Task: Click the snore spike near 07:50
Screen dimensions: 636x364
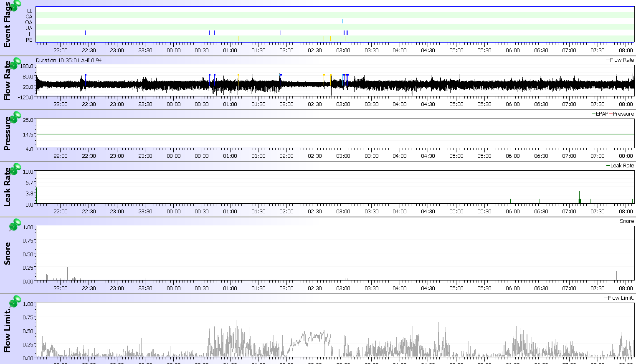Action: (616, 276)
